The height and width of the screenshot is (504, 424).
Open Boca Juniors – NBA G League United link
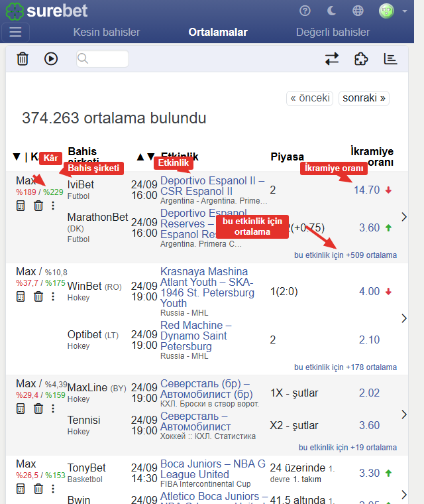pos(213,469)
